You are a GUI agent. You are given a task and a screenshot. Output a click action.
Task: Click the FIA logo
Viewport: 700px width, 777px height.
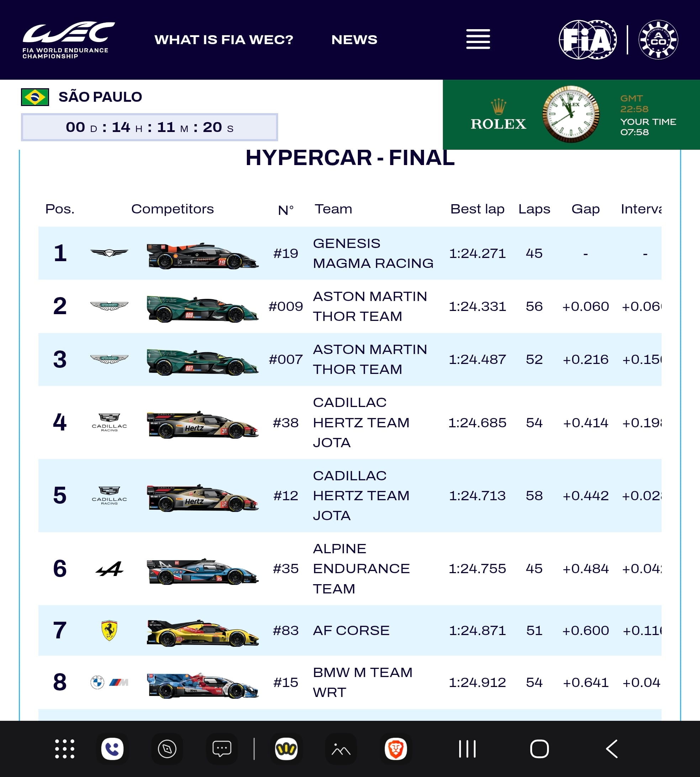click(587, 39)
